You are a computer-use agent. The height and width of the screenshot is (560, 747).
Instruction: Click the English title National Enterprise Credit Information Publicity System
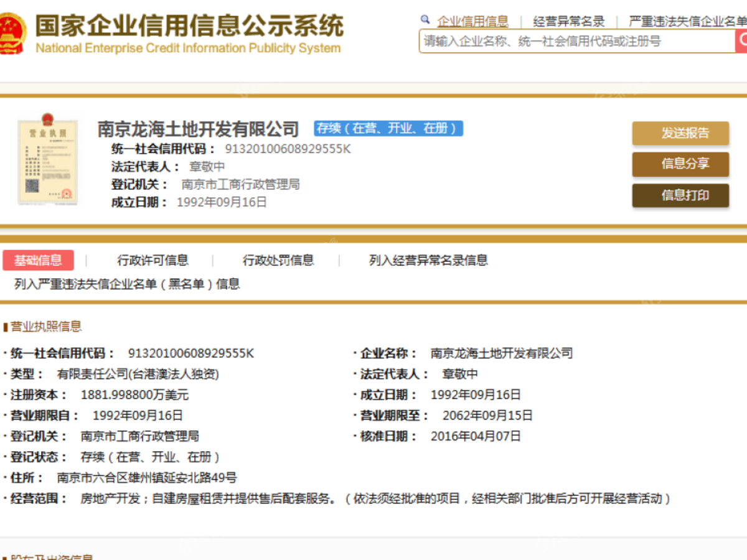188,48
